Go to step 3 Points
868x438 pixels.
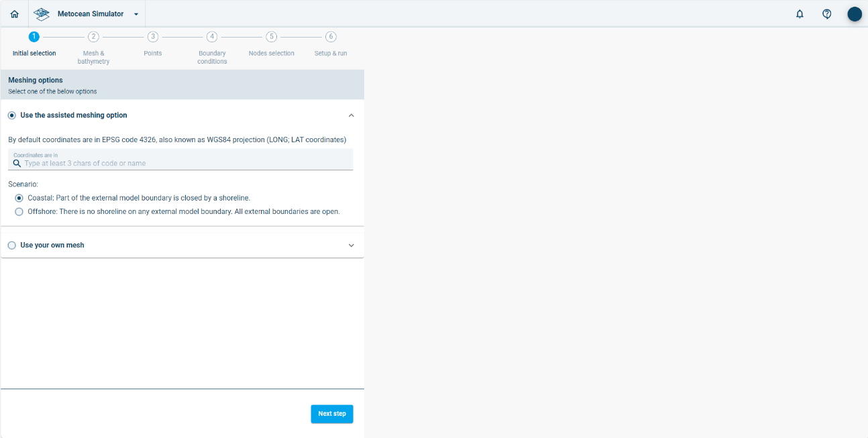[153, 37]
